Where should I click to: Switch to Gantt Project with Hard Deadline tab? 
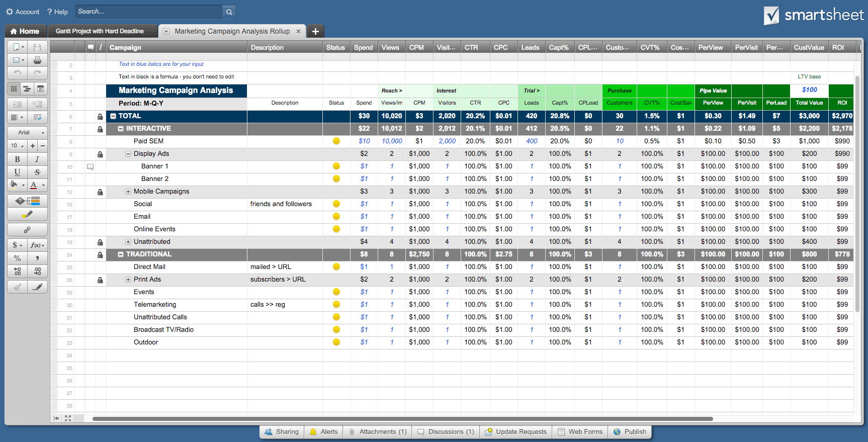tap(100, 31)
